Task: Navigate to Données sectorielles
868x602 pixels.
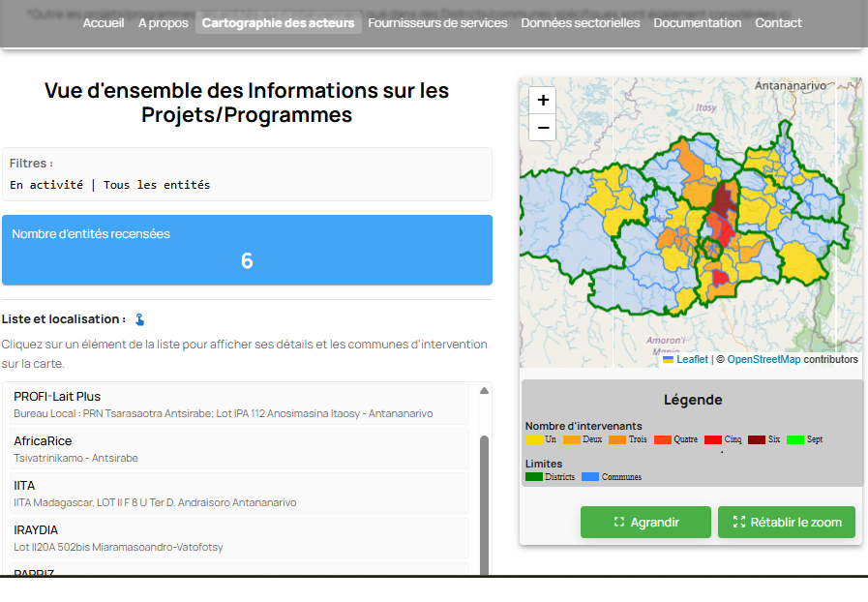Action: pos(581,22)
